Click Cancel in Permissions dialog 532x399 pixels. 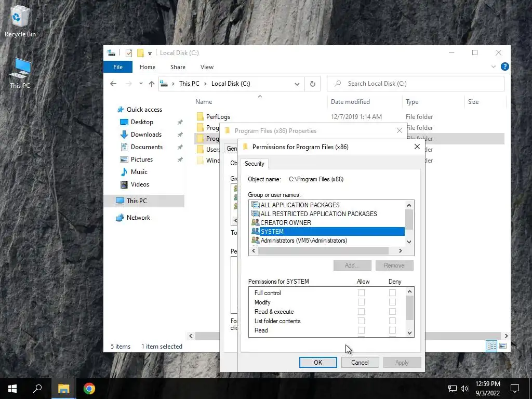point(360,362)
